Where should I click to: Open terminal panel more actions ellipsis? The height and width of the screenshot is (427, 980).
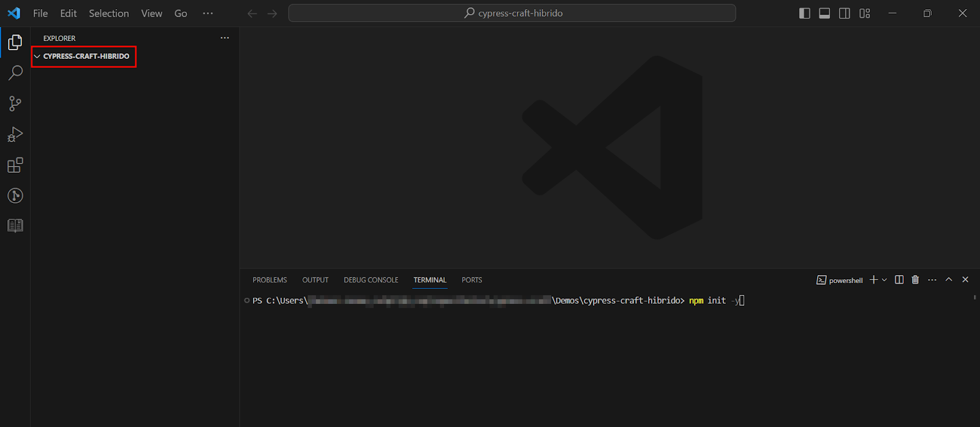932,279
